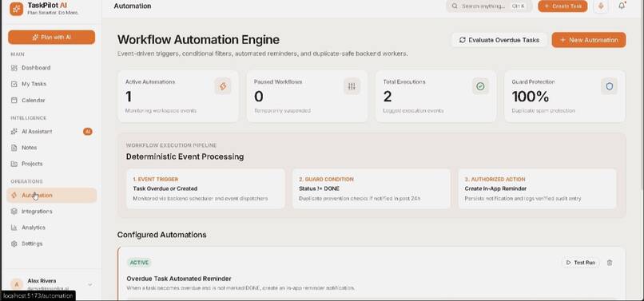Open the Notes section
This screenshot has width=644, height=301.
pyautogui.click(x=51, y=148)
